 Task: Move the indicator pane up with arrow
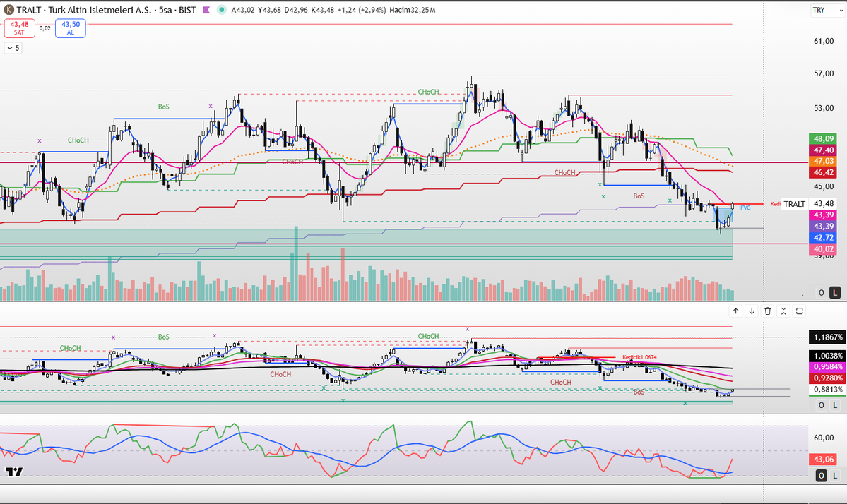tap(735, 311)
